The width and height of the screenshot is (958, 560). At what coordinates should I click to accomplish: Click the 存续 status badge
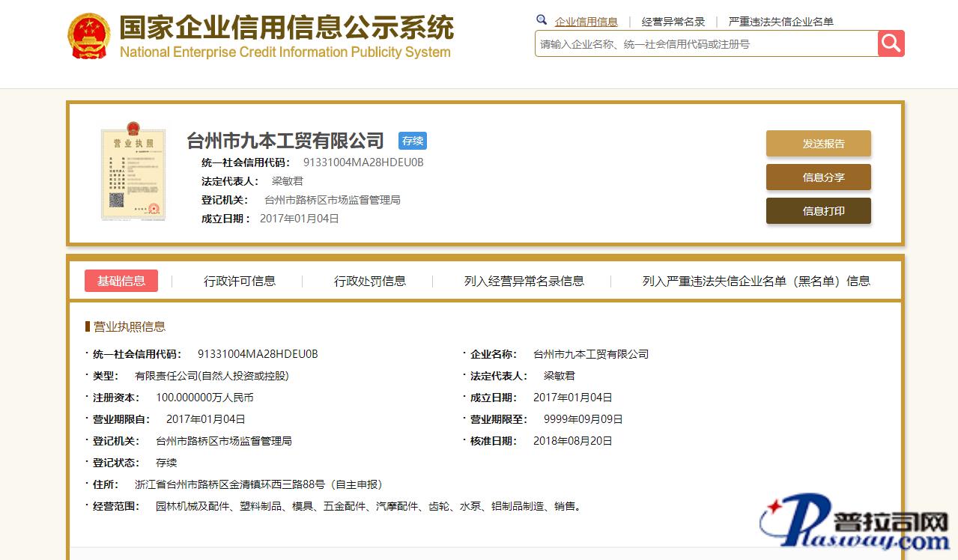[x=413, y=141]
